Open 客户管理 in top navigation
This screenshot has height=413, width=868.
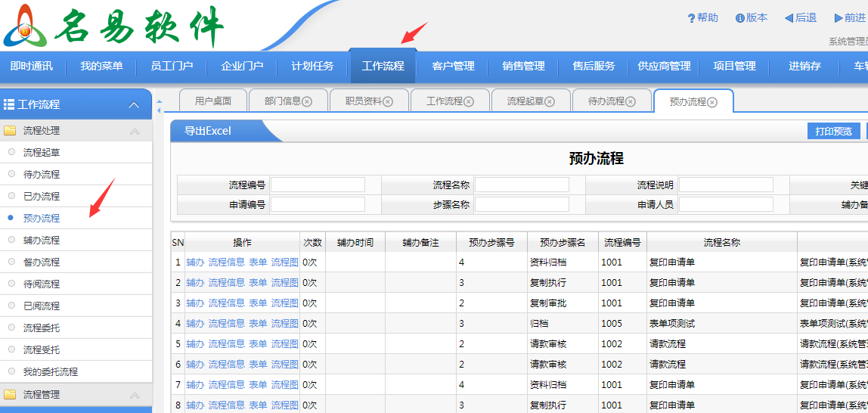coord(453,67)
